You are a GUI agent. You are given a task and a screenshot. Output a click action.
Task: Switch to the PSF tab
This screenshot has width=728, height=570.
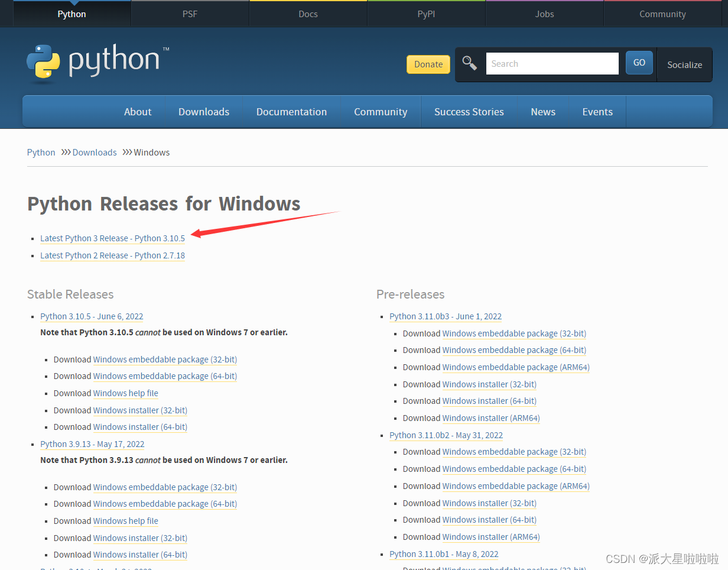coord(190,14)
